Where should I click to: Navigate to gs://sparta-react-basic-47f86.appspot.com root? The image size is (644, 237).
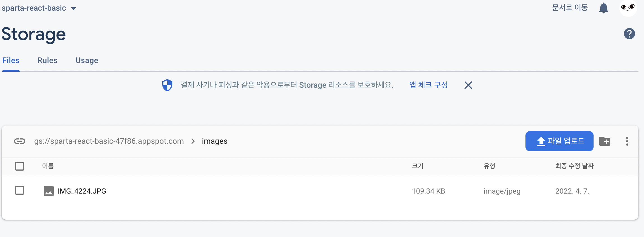(109, 141)
